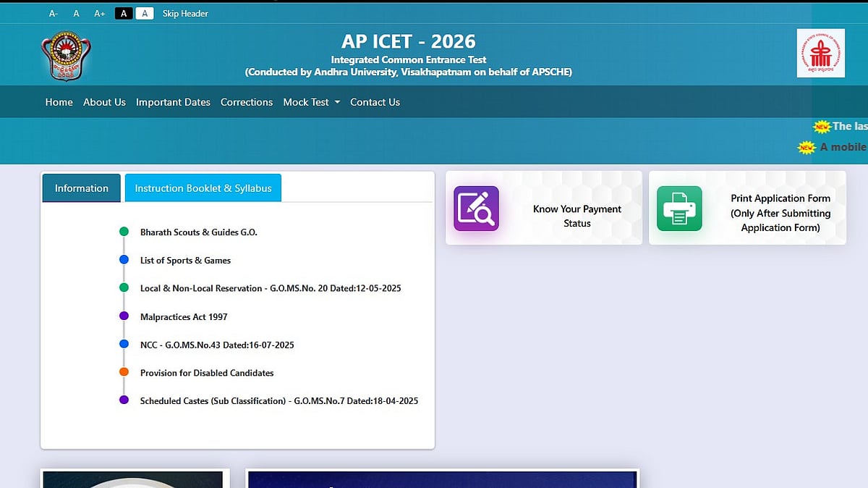Go to Important Dates page
This screenshot has width=868, height=488.
coord(173,102)
